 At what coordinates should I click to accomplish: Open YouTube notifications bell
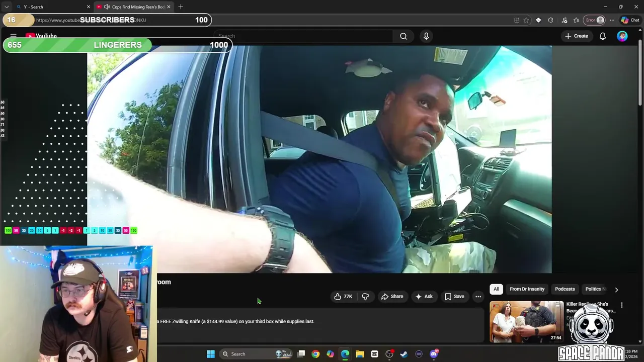(x=602, y=36)
